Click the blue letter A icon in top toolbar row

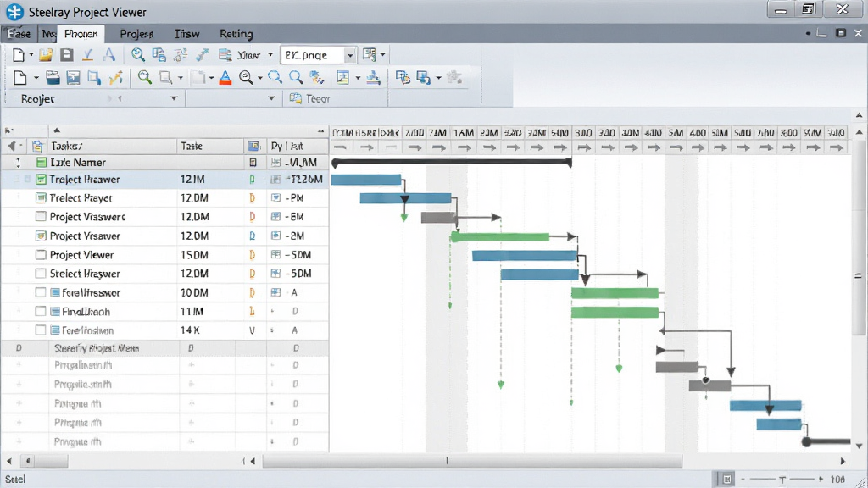coord(109,55)
